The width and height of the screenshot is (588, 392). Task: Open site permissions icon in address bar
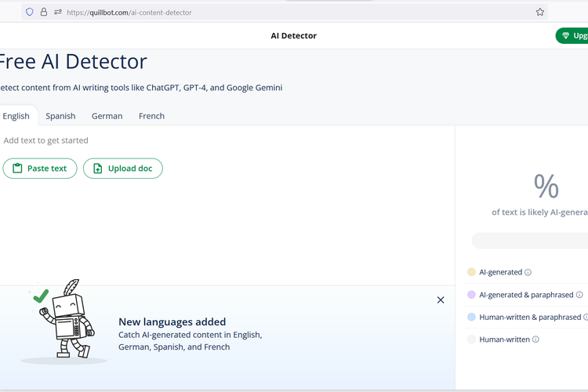pyautogui.click(x=57, y=13)
